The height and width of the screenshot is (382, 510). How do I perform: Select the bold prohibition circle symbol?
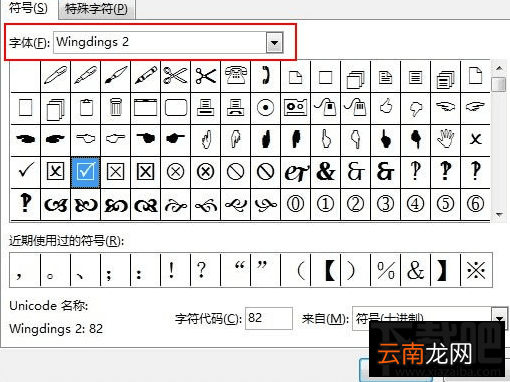tap(266, 172)
